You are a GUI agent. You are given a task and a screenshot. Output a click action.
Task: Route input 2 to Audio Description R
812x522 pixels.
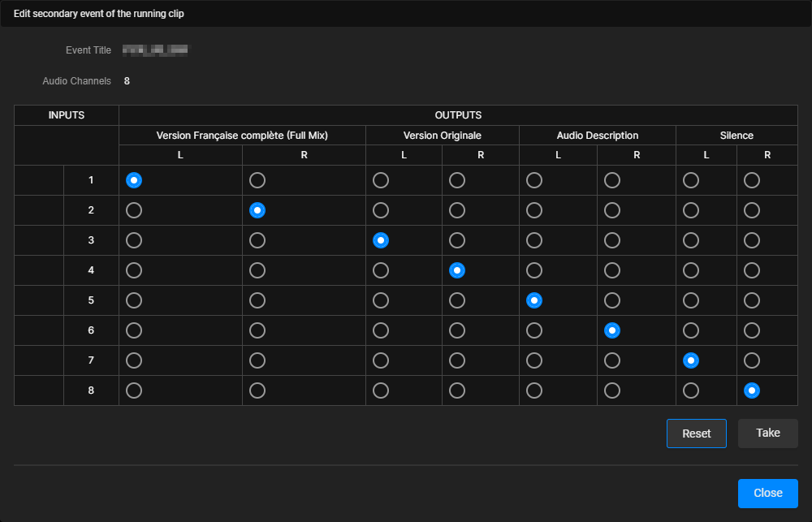[x=612, y=210]
